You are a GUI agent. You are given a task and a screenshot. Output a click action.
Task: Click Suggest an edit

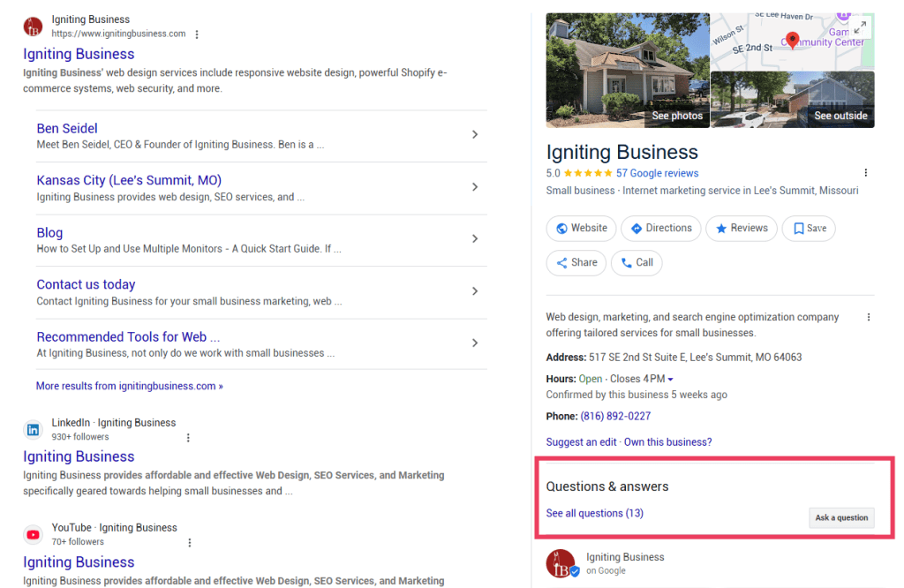pyautogui.click(x=581, y=442)
